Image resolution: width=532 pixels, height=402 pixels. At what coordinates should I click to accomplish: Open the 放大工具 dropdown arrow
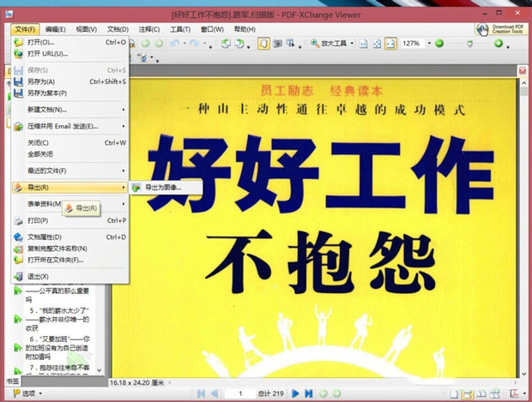(x=352, y=44)
